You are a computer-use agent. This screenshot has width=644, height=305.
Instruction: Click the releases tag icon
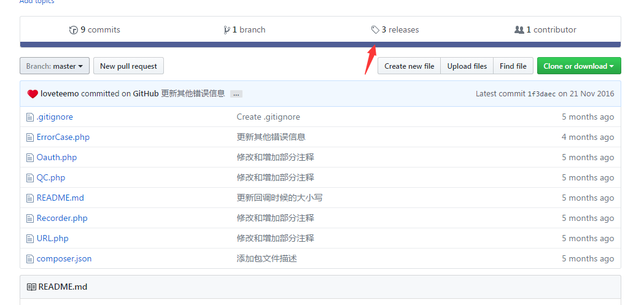point(375,30)
